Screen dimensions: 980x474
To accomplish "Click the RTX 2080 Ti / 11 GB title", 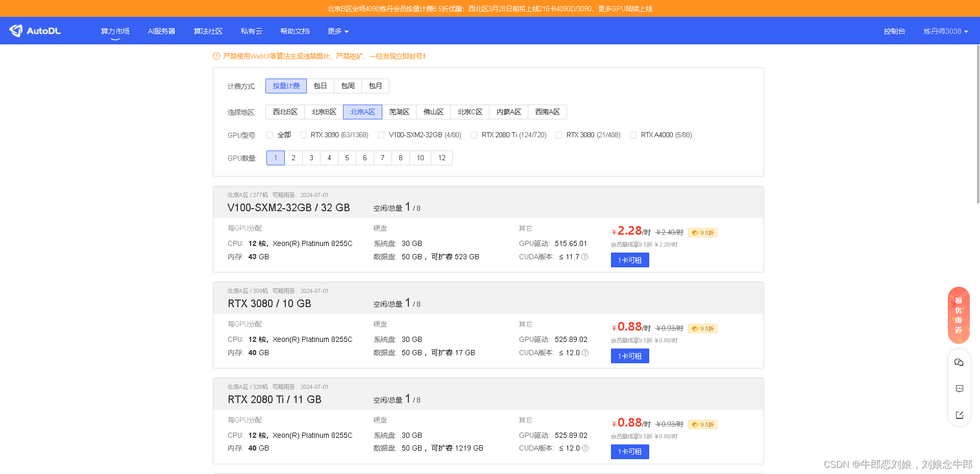I will pyautogui.click(x=275, y=400).
